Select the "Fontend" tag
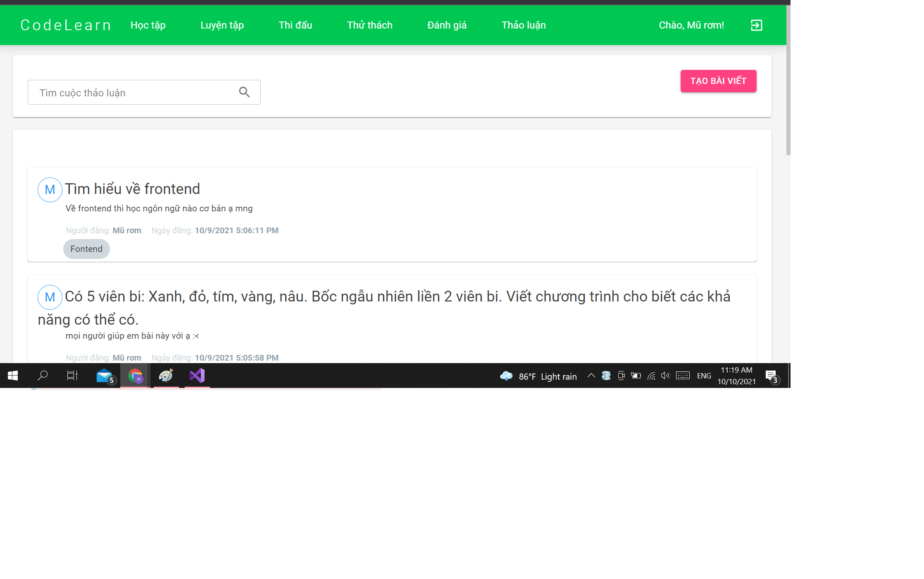 86,249
